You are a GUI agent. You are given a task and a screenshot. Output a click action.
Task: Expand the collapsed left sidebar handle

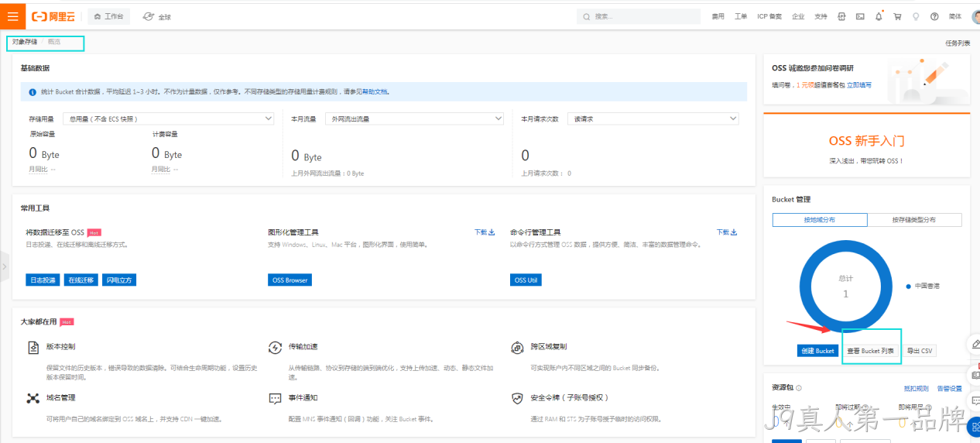tap(4, 266)
